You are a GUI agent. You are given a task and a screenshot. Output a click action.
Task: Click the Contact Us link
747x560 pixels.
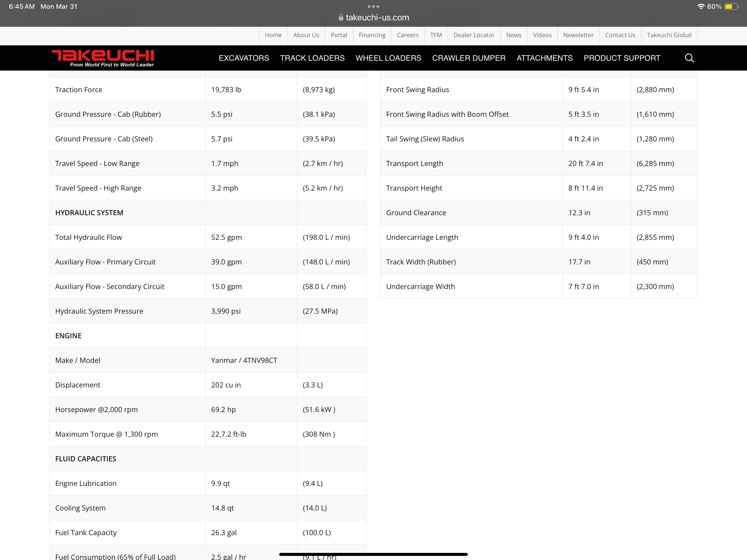click(x=620, y=35)
